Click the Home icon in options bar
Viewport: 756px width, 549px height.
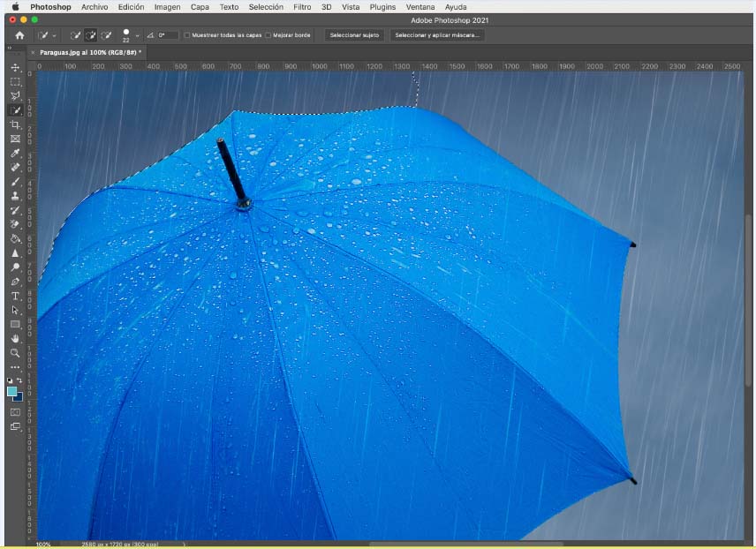tap(19, 35)
